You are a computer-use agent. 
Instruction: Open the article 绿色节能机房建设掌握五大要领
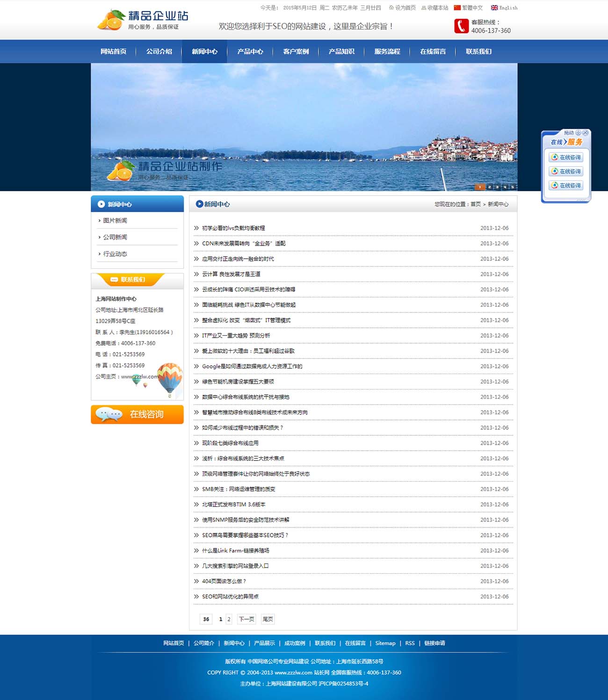click(x=238, y=382)
